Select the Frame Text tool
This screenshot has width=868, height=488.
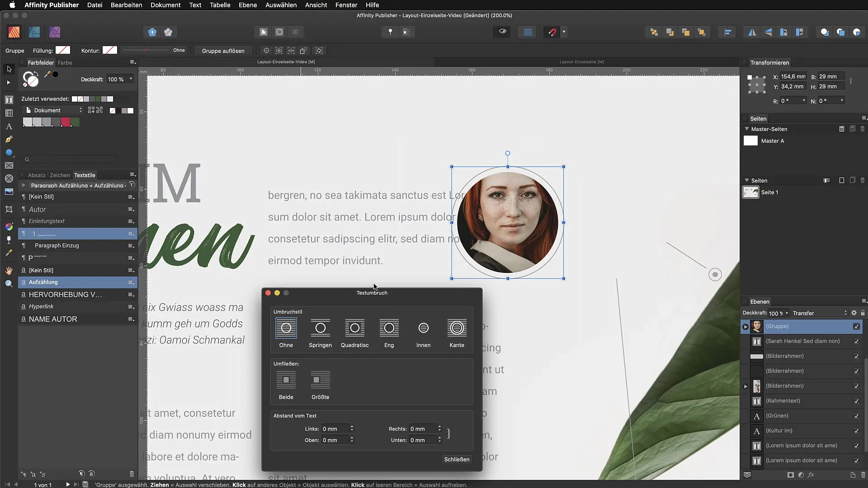coord(9,100)
